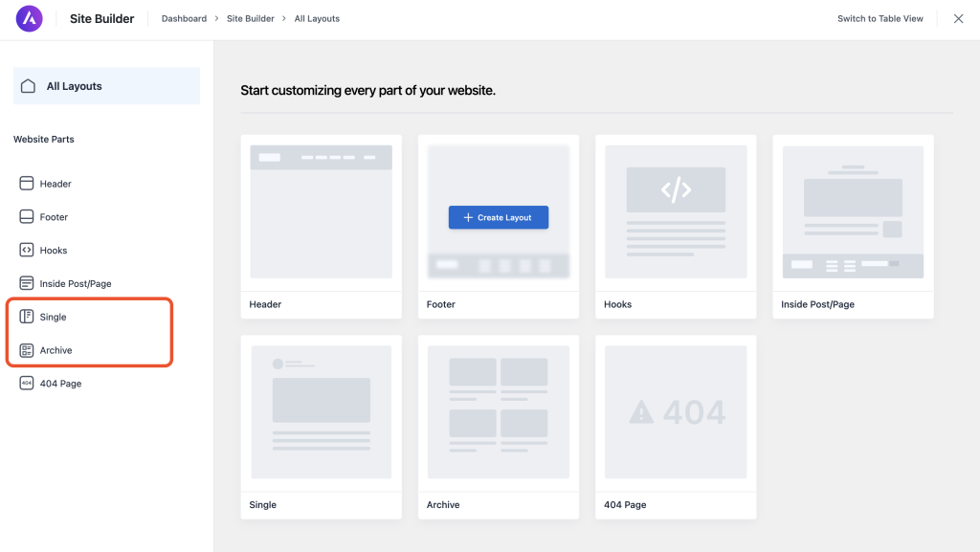Click the Inside Post/Page sidebar icon
Image resolution: width=980 pixels, height=552 pixels.
[x=26, y=283]
